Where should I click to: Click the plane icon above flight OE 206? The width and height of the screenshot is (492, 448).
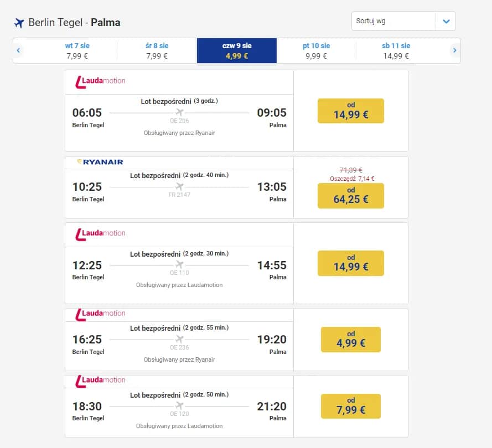pyautogui.click(x=179, y=112)
